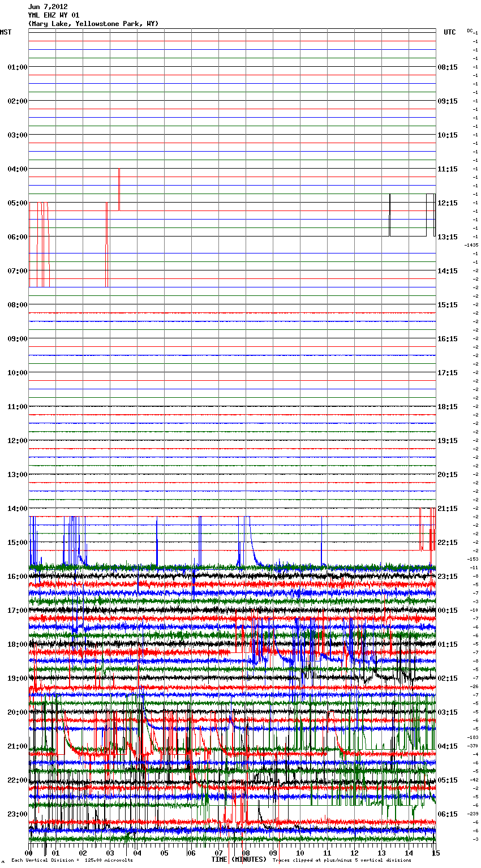Click the DC offset value '-370'
Screen dimensions: 481x868
click(x=473, y=746)
